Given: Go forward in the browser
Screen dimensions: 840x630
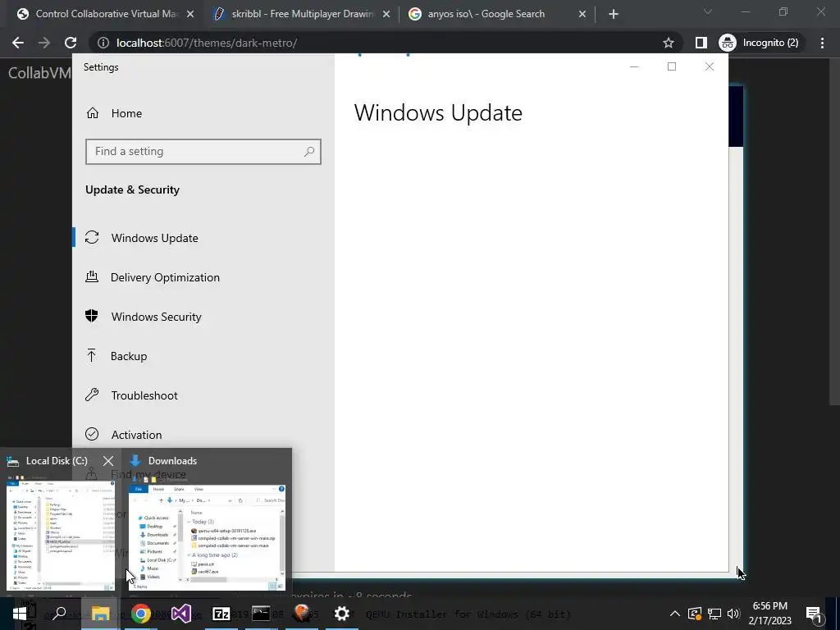Looking at the screenshot, I should pyautogui.click(x=44, y=43).
